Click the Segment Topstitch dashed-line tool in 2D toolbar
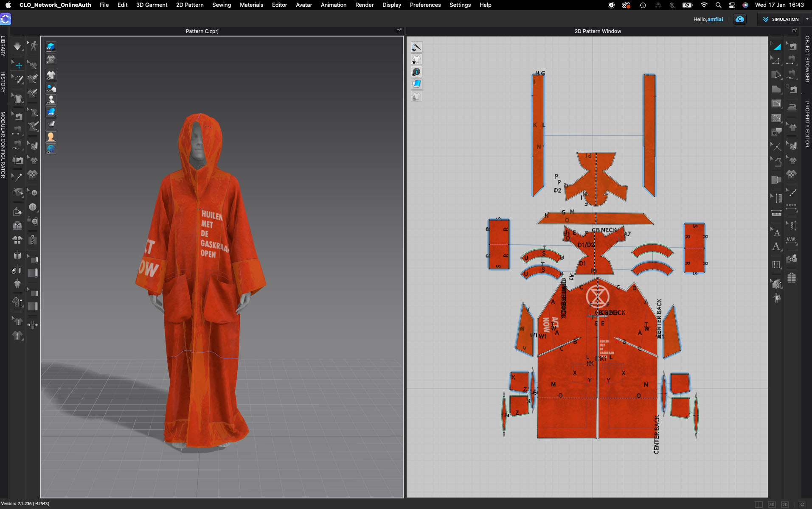The height and width of the screenshot is (509, 812). click(792, 208)
